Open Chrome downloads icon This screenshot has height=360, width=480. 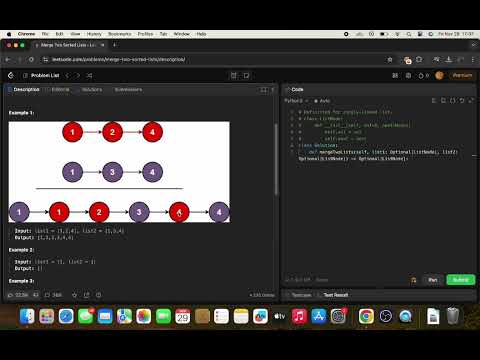pos(449,60)
